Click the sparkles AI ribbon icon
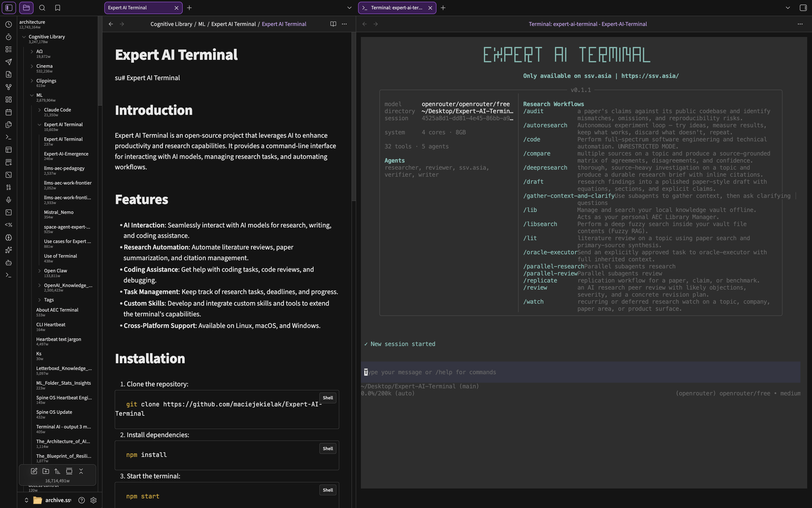 point(8,250)
